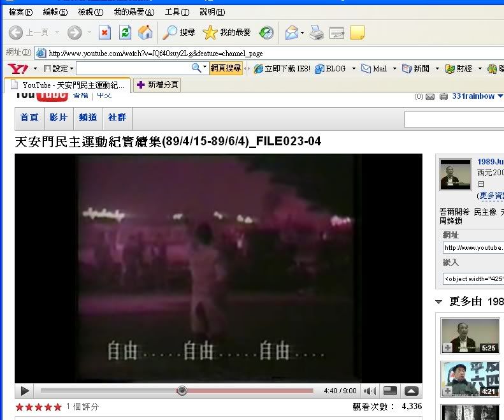Viewport: 504px width, 420px height.
Task: Open Yahoo News (新聞) toolbar button
Action: click(x=415, y=68)
